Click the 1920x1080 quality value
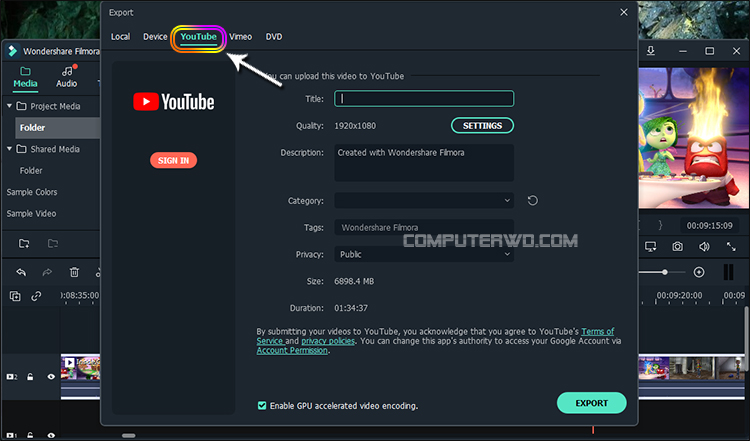750x441 pixels. click(x=355, y=126)
